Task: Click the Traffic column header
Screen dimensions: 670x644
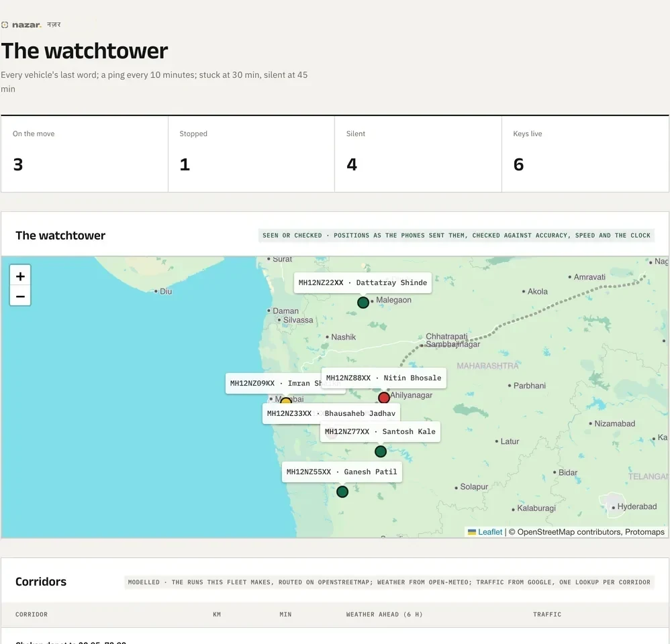Action: point(547,614)
